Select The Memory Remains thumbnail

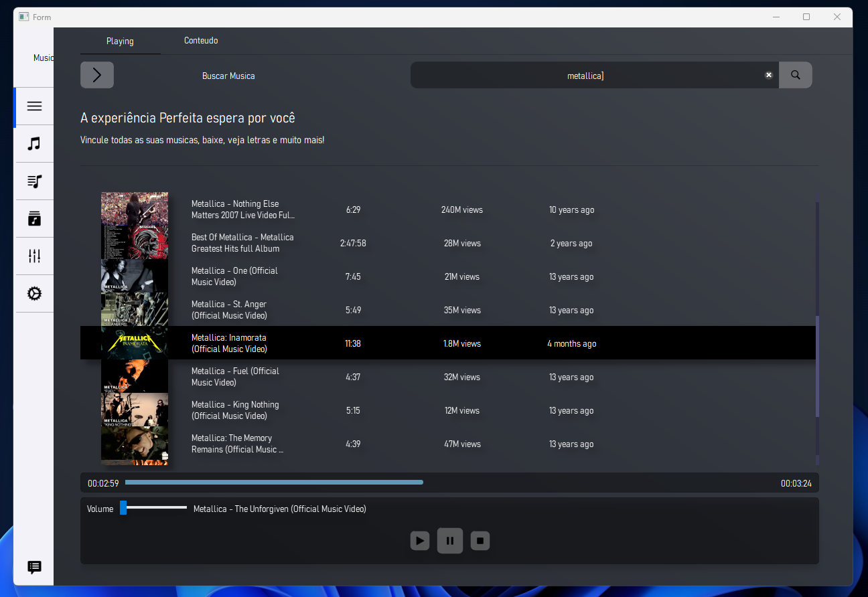click(x=135, y=444)
